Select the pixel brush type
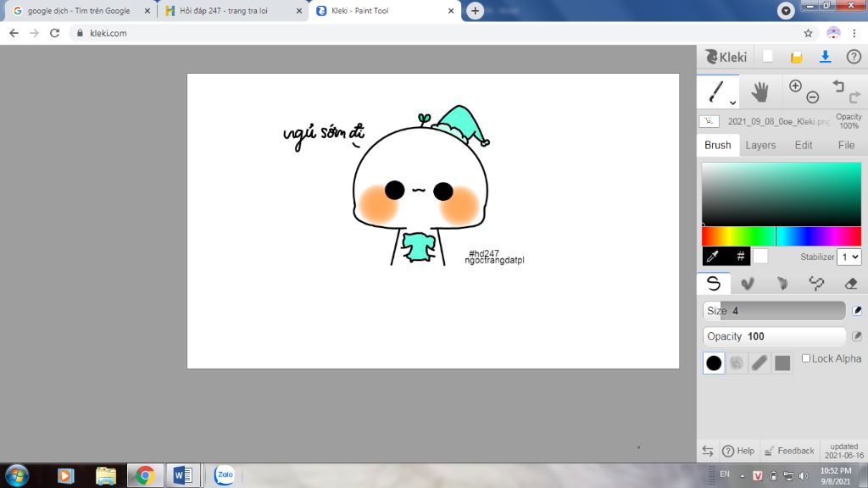This screenshot has width=868, height=488. coord(816,284)
